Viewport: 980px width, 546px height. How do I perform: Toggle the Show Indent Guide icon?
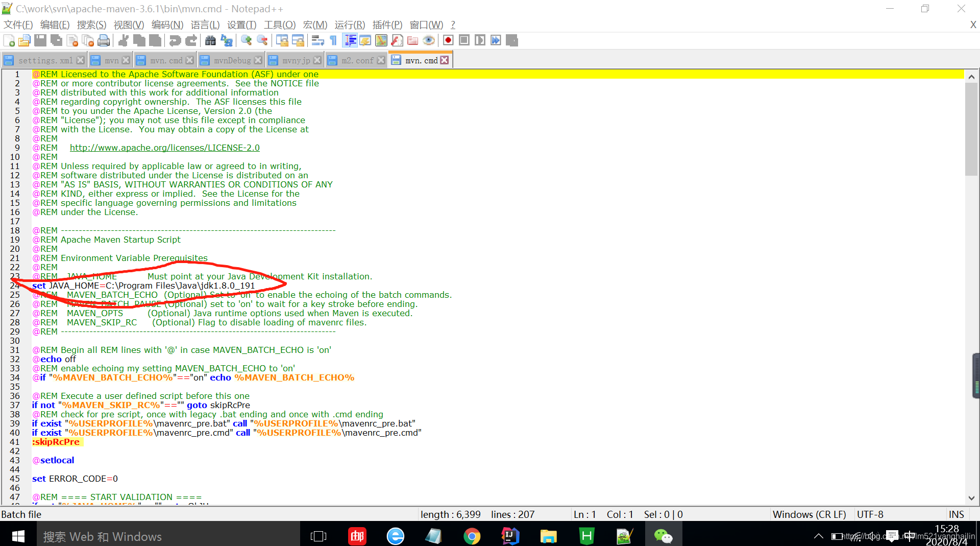[x=350, y=40]
